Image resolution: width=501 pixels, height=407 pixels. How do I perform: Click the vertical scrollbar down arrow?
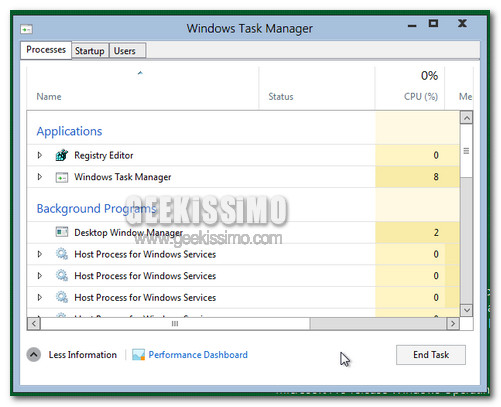tap(466, 310)
